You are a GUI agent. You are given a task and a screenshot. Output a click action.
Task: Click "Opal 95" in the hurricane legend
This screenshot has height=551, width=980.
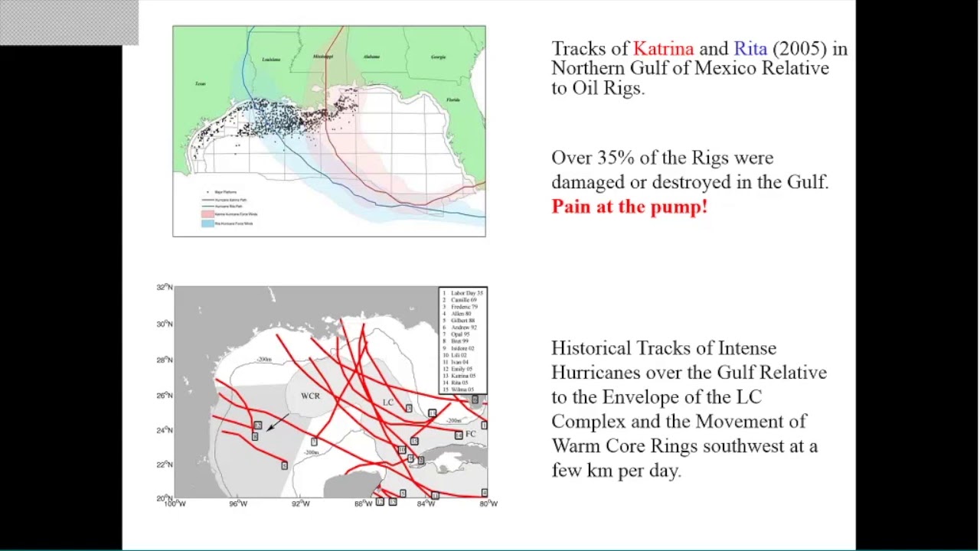(x=460, y=334)
